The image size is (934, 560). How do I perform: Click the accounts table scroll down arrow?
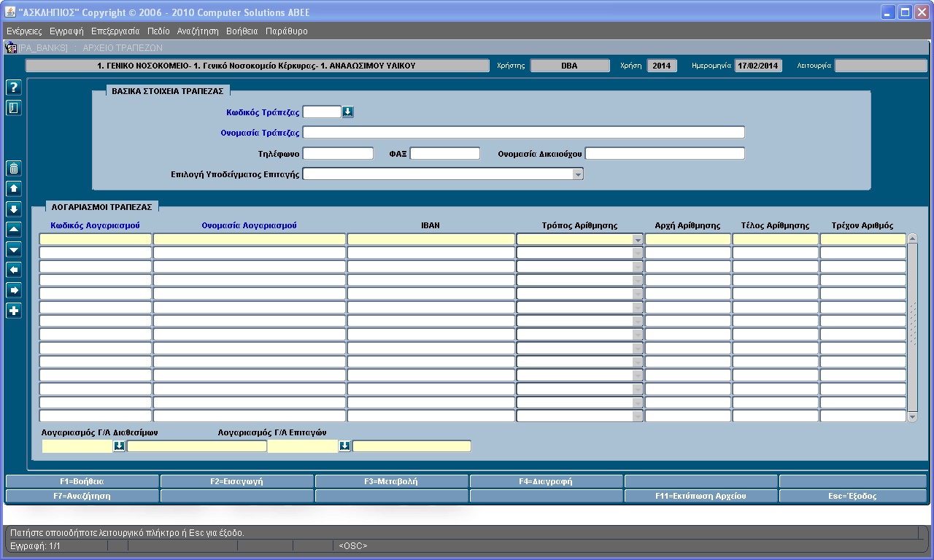(912, 417)
